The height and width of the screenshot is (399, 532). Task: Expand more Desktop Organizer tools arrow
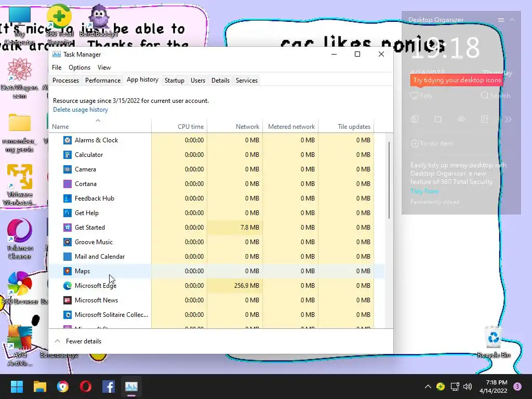pyautogui.click(x=508, y=119)
